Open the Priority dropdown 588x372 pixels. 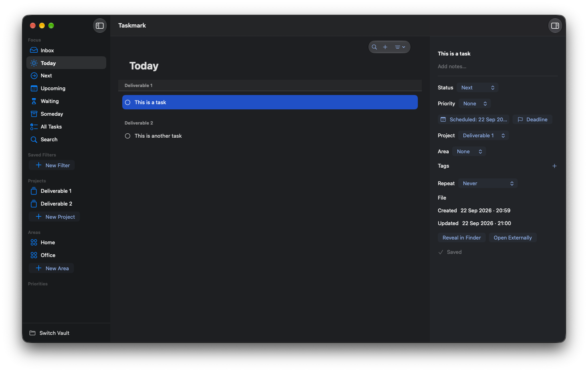(x=475, y=104)
